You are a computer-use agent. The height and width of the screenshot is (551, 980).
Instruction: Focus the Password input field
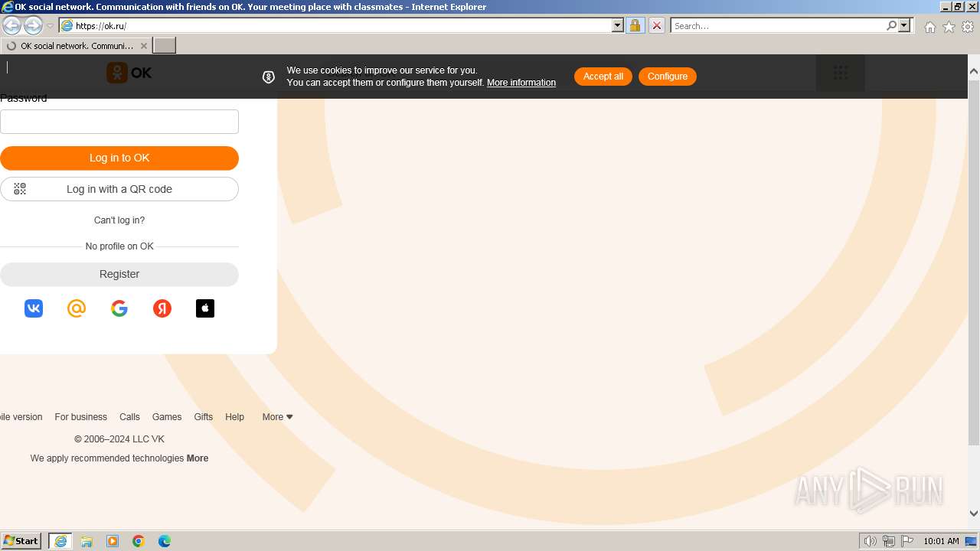[x=119, y=122]
